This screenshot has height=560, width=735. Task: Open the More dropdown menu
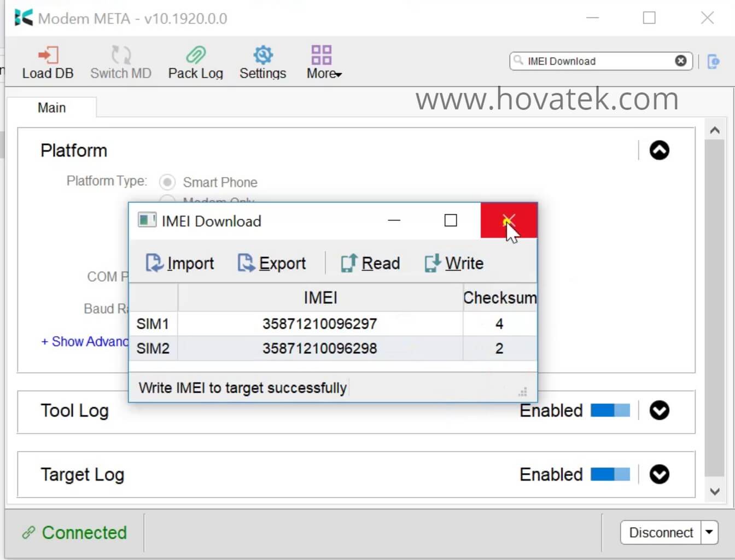[x=322, y=61]
